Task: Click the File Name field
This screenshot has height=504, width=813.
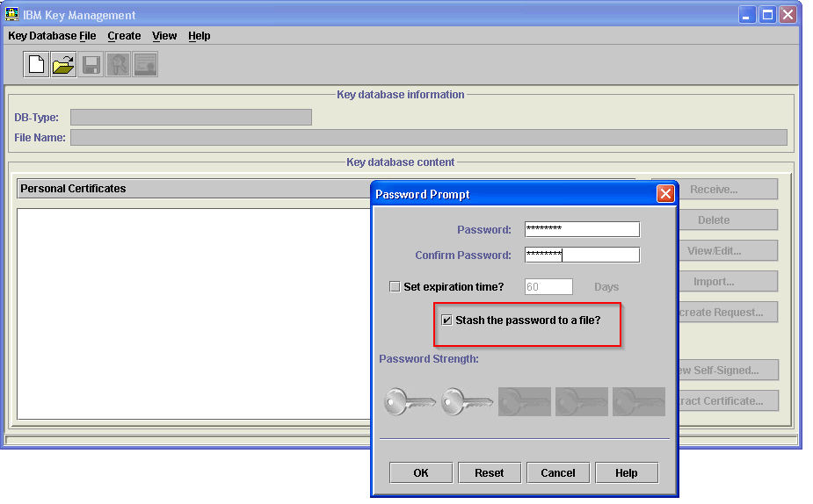Action: click(428, 137)
